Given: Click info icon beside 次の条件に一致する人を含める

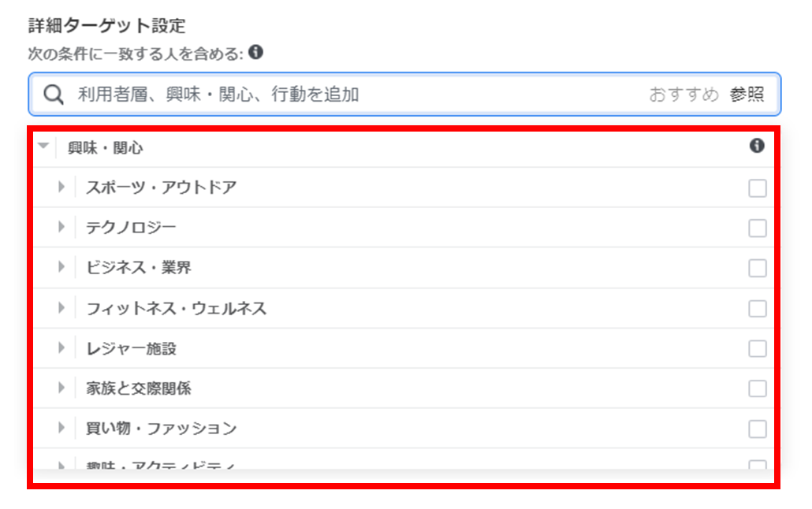Looking at the screenshot, I should pos(256,52).
